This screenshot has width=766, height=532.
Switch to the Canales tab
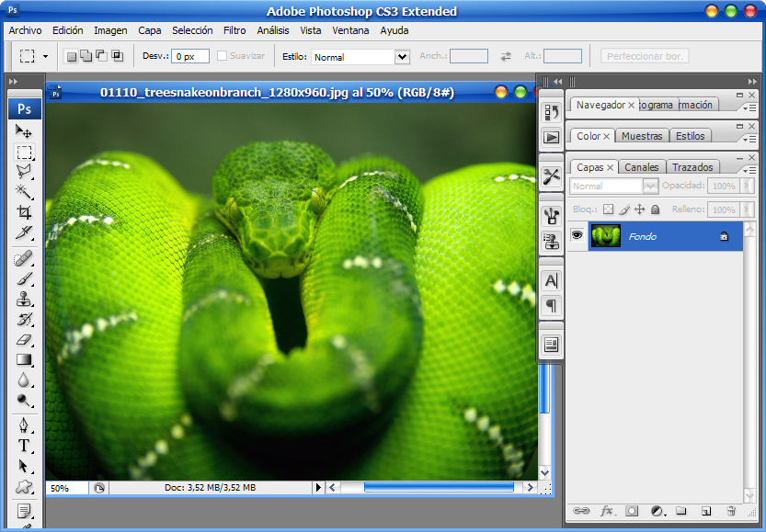tap(641, 167)
